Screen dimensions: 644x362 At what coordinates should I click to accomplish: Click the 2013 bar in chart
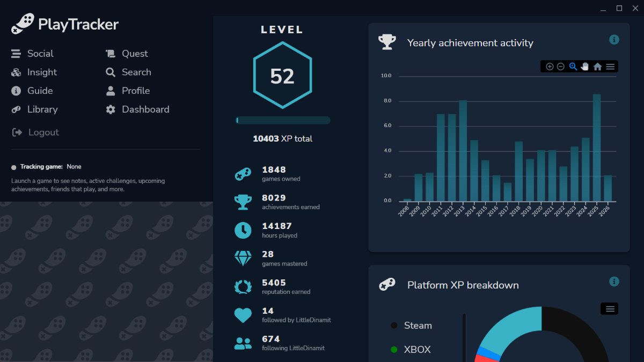(463, 151)
